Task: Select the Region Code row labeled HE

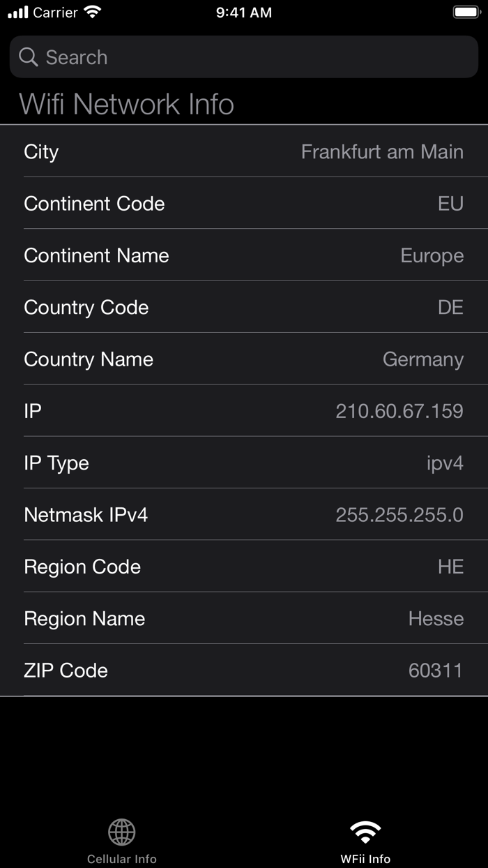Action: [244, 567]
